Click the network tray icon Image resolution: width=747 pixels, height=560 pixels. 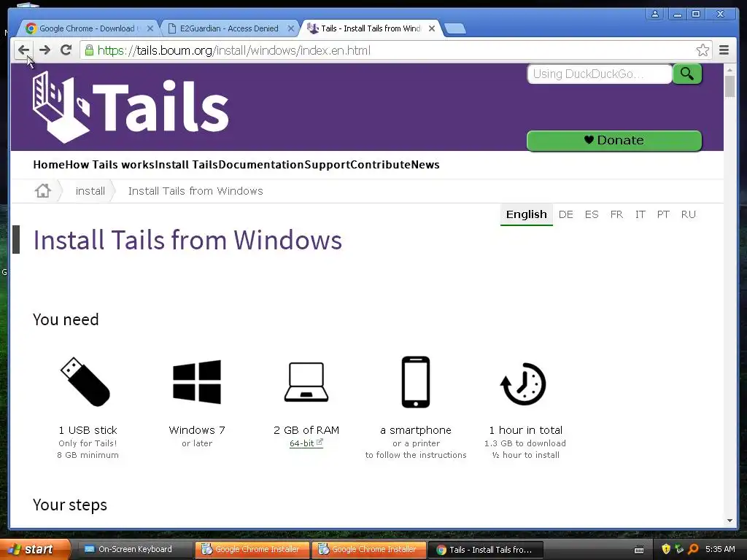(679, 549)
